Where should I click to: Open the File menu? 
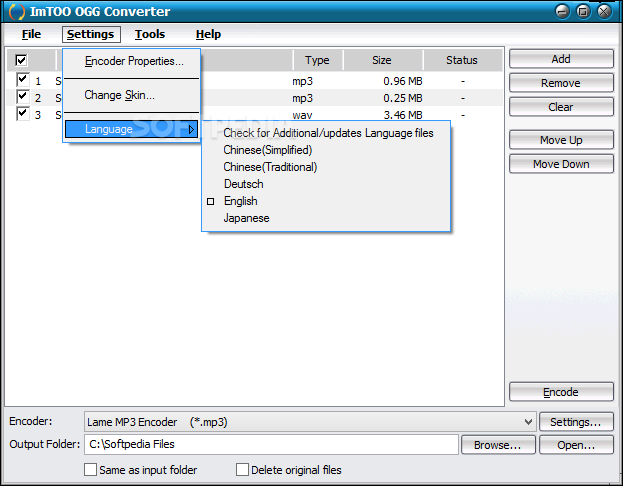(x=31, y=34)
